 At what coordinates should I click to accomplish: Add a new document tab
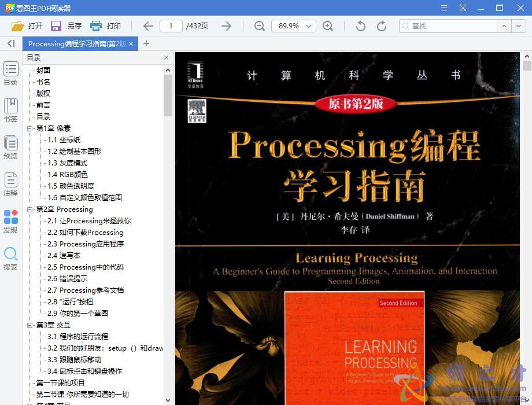(x=146, y=43)
